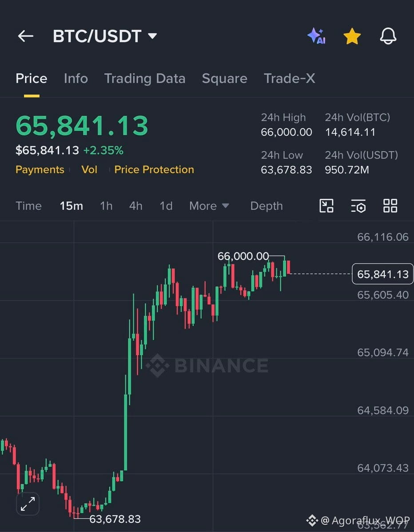Tap the 65,605.40 axis label
Image resolution: width=414 pixels, height=532 pixels.
point(383,295)
